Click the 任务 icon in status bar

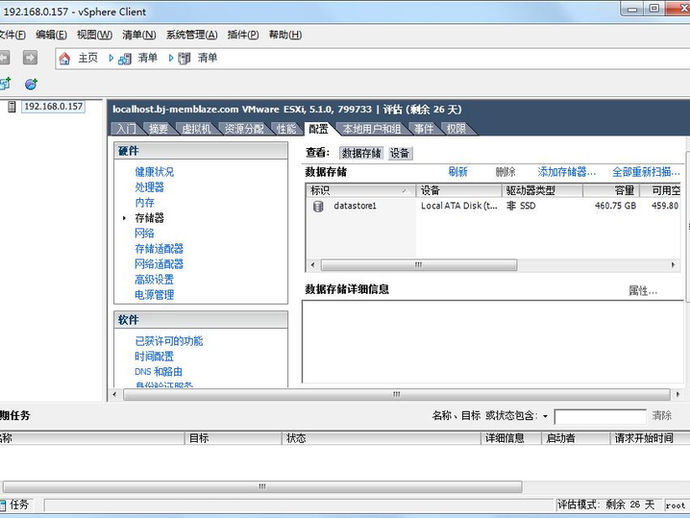[3, 505]
